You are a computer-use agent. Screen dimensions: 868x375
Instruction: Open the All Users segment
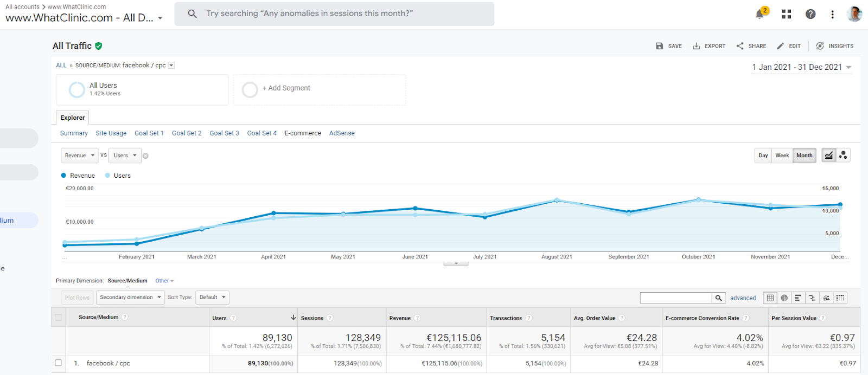coord(142,90)
